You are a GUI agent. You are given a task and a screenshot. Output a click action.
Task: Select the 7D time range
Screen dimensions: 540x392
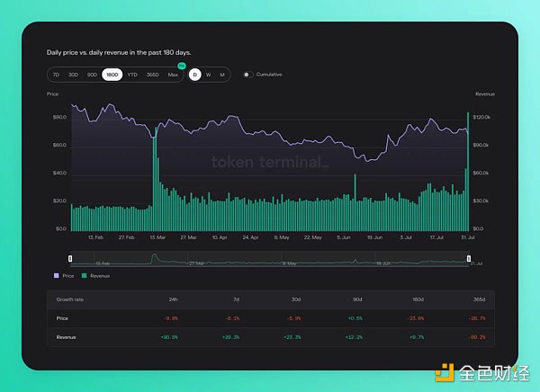tap(56, 75)
